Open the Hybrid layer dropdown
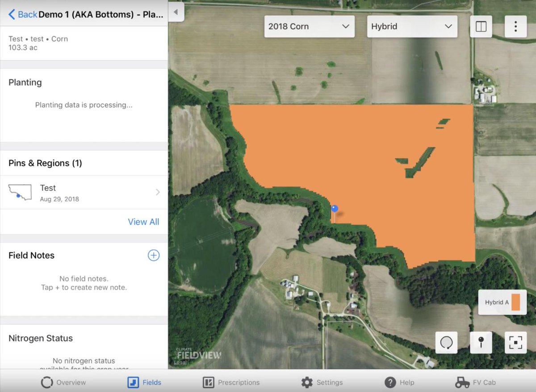 (x=412, y=26)
